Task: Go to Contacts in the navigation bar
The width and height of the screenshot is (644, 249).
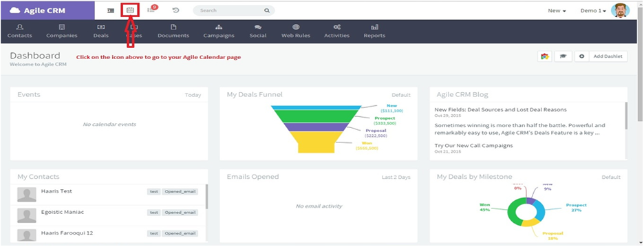Action: coord(20,31)
